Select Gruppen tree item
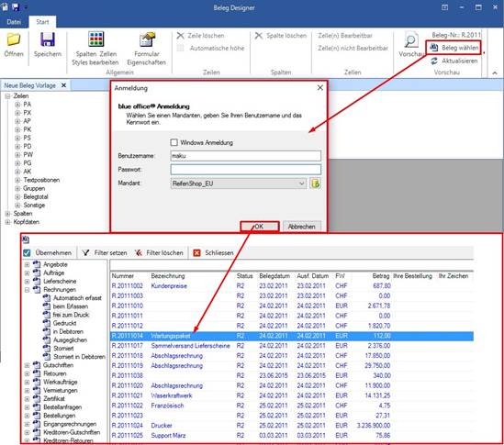This screenshot has height=445, width=504. click(34, 188)
